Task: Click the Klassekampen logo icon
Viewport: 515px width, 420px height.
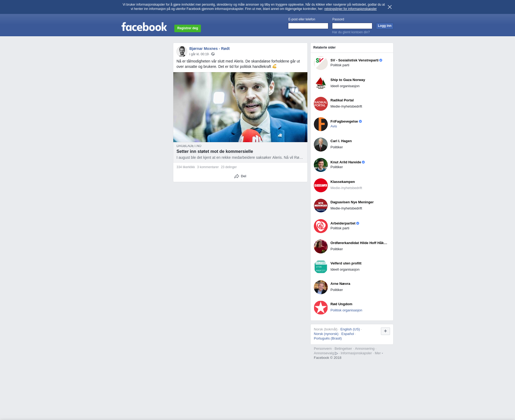Action: (321, 185)
